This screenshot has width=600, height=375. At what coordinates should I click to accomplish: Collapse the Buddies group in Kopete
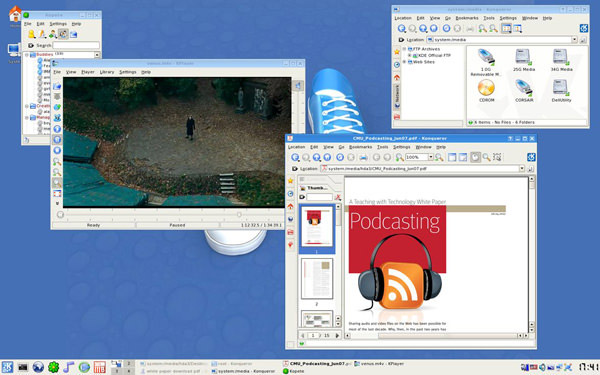click(26, 55)
